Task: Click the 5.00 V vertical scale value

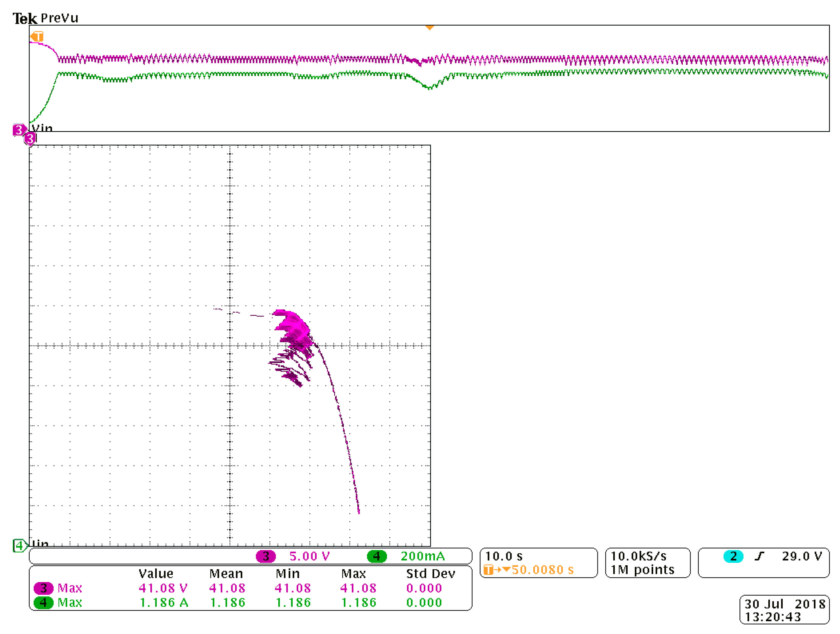Action: (309, 556)
